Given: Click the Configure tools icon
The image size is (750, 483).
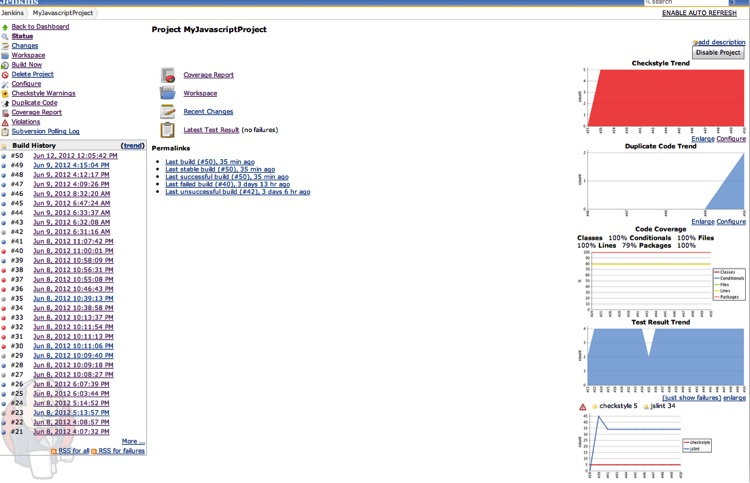Looking at the screenshot, I should (x=5, y=84).
